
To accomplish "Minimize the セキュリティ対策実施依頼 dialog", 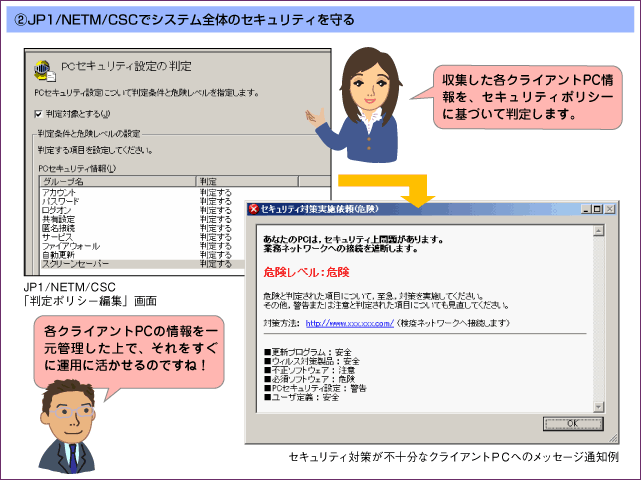I will coord(587,209).
